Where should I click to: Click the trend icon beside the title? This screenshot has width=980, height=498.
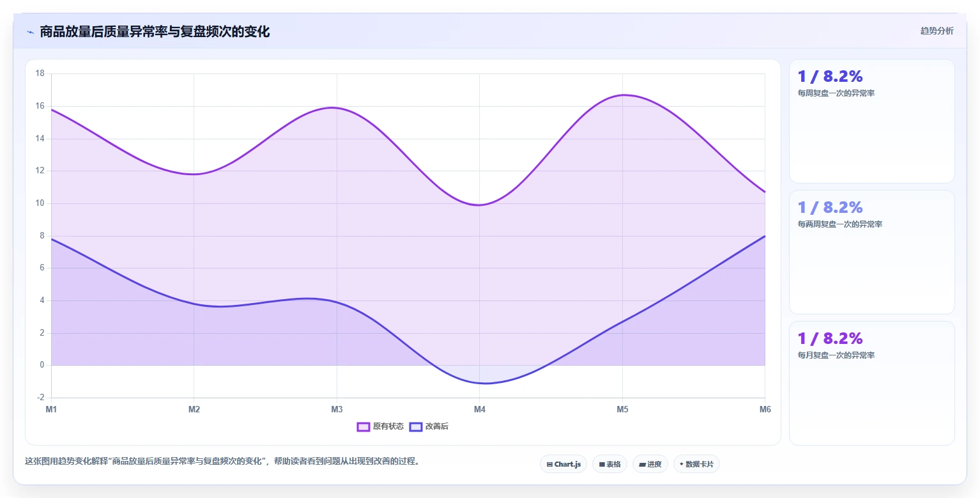(30, 32)
